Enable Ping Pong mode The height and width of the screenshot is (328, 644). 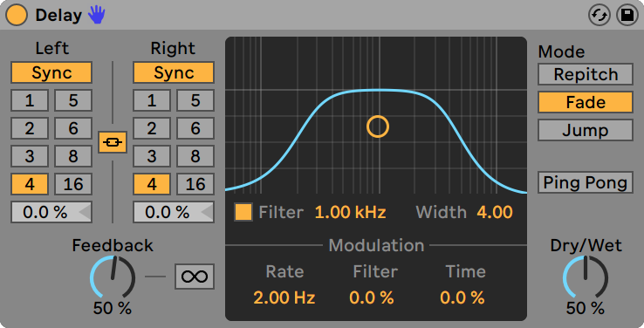click(x=586, y=182)
